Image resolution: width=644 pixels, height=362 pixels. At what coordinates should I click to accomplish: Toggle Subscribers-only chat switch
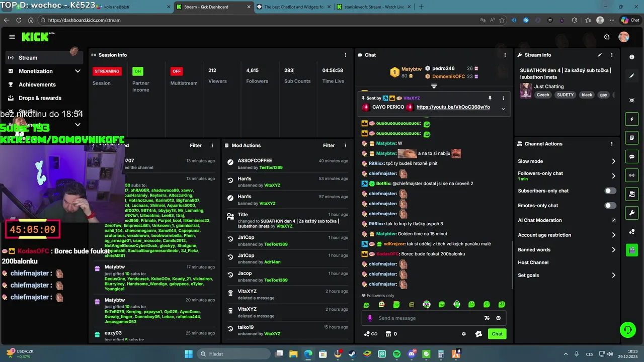(610, 191)
